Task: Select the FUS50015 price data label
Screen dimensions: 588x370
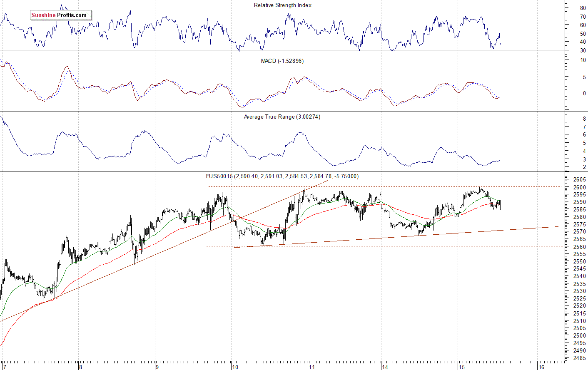Action: [282, 176]
